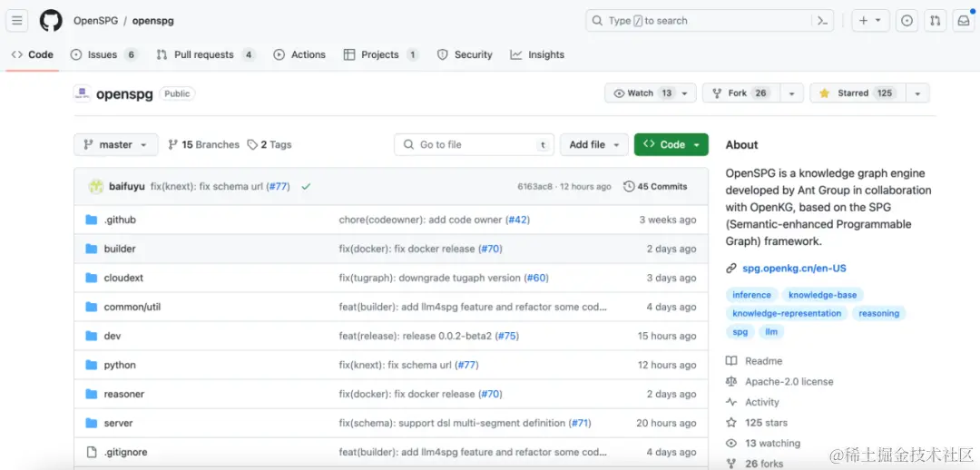Switch to the Issues tab
Image resolution: width=980 pixels, height=470 pixels.
(x=103, y=54)
